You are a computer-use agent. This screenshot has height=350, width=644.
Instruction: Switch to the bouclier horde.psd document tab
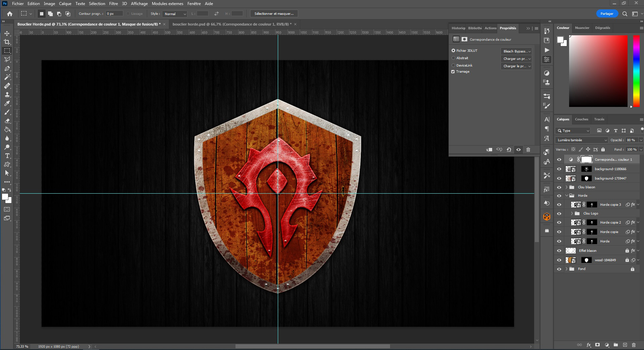pyautogui.click(x=232, y=24)
